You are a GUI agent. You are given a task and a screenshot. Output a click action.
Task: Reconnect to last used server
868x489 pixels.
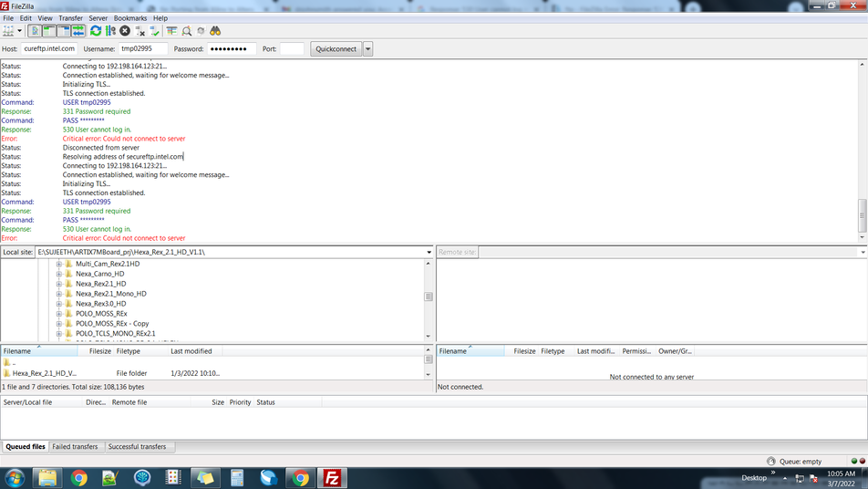coord(154,31)
